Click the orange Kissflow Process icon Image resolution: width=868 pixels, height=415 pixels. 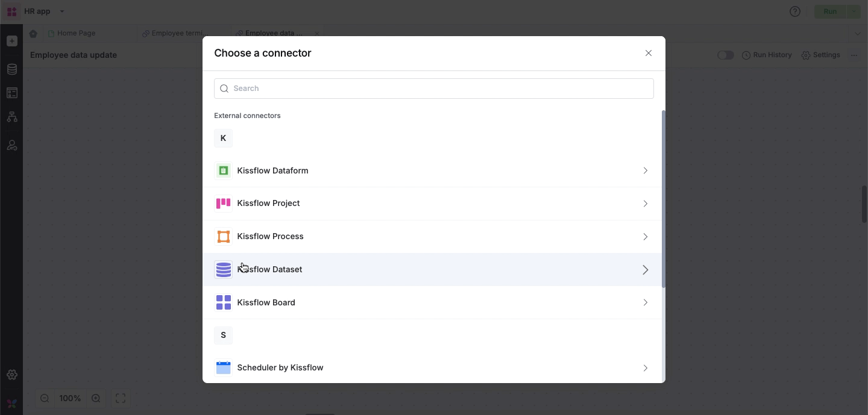pyautogui.click(x=223, y=237)
